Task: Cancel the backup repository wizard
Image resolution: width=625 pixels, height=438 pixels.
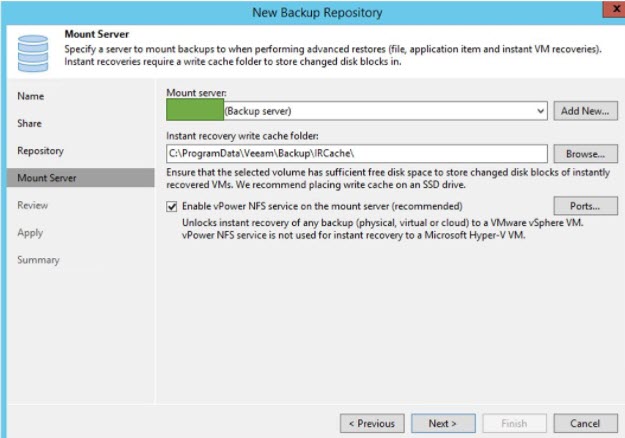Action: click(585, 423)
